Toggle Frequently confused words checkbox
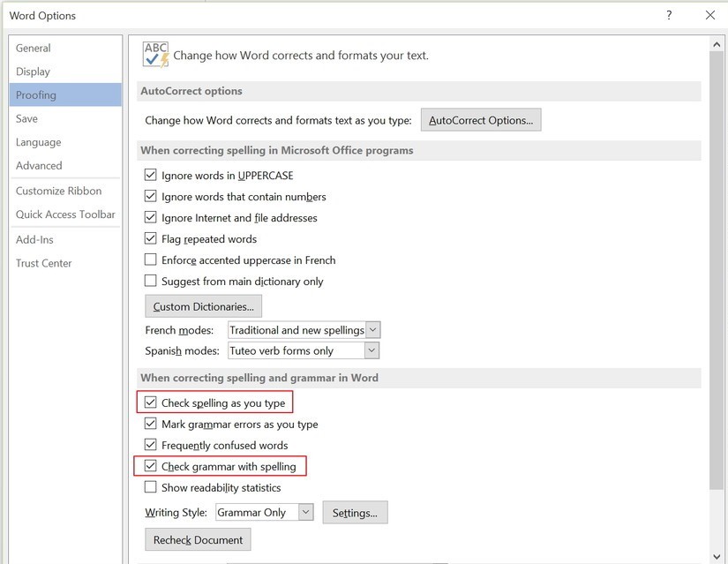The width and height of the screenshot is (728, 564). coord(150,445)
